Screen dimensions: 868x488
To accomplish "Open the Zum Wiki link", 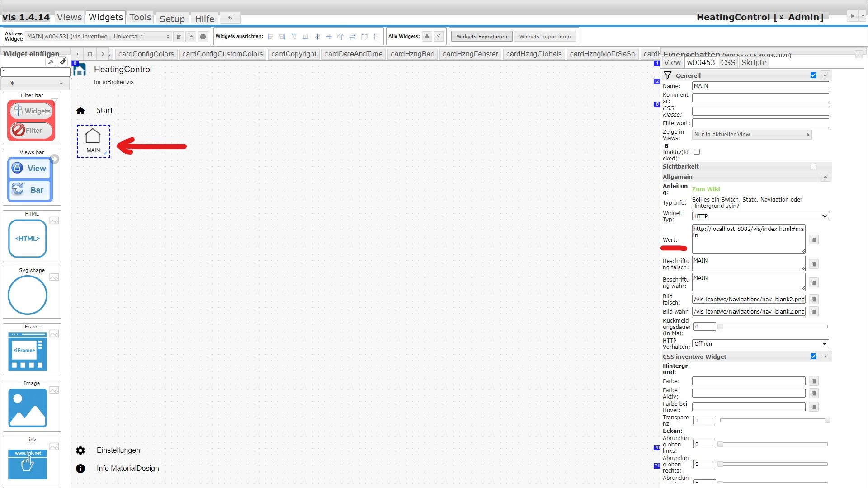I will coord(706,189).
